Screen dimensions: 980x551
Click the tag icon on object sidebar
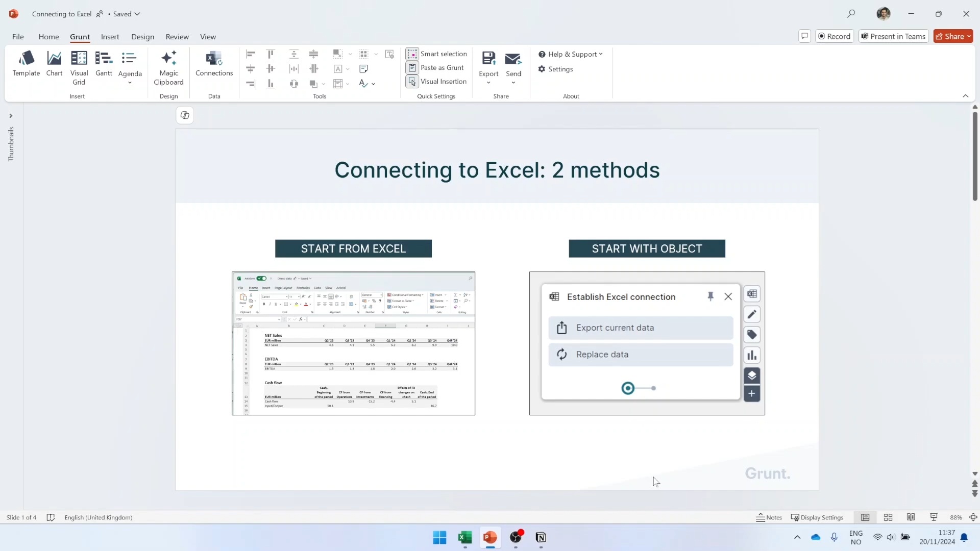pos(752,335)
